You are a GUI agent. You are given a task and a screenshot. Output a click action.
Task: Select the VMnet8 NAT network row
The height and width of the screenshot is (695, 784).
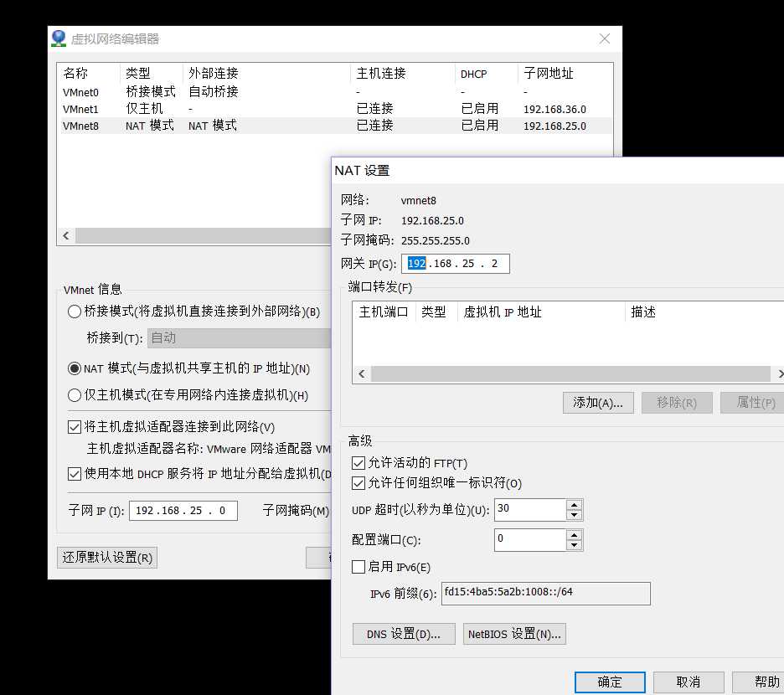[334, 126]
